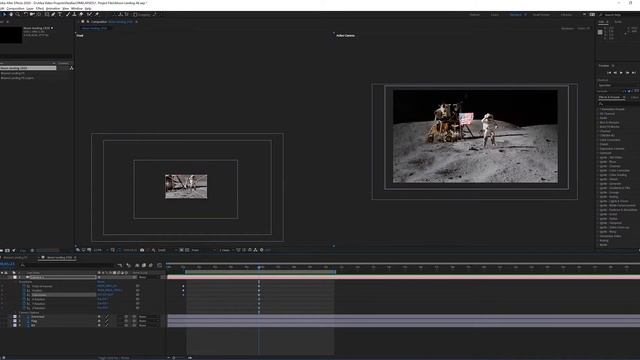640x360 pixels.
Task: Select the Hand tool
Action: [11, 14]
